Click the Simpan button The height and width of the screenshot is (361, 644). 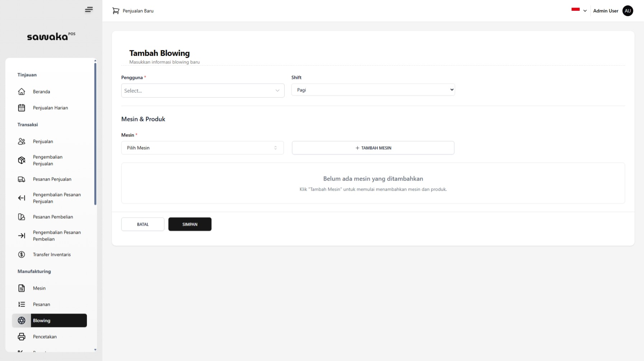(x=190, y=224)
